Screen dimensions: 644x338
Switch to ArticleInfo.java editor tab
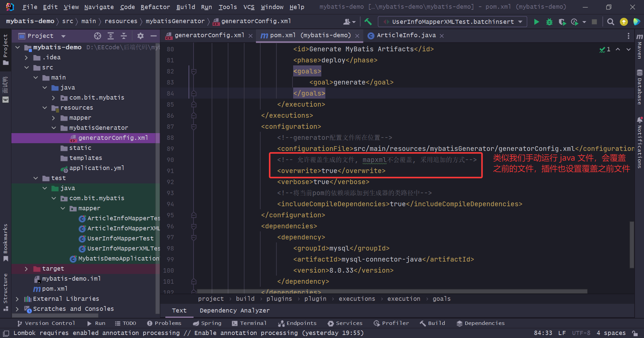click(406, 35)
